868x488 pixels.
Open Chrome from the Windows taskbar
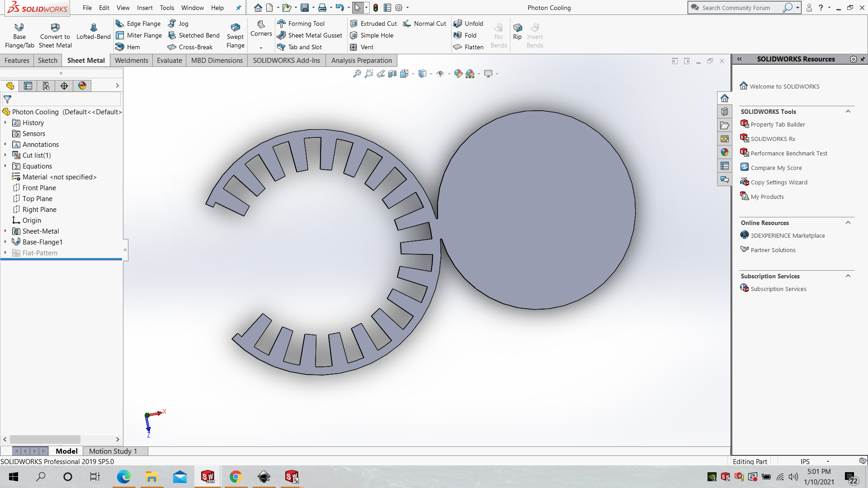point(236,477)
